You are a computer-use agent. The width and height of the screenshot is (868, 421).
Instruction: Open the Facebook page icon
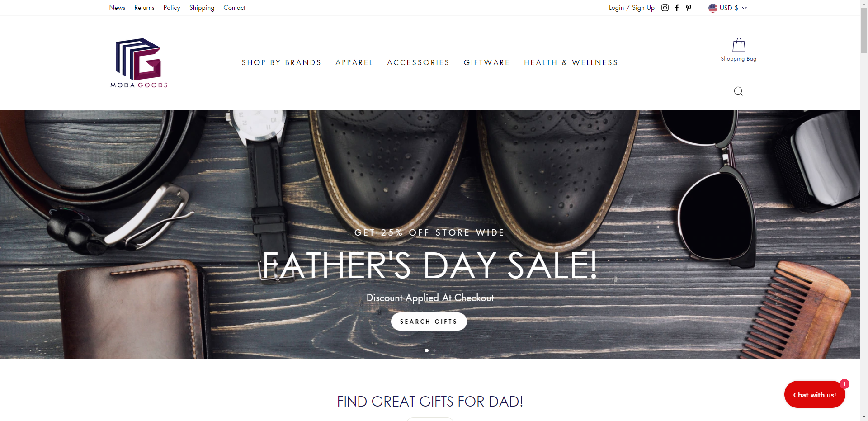pos(677,8)
